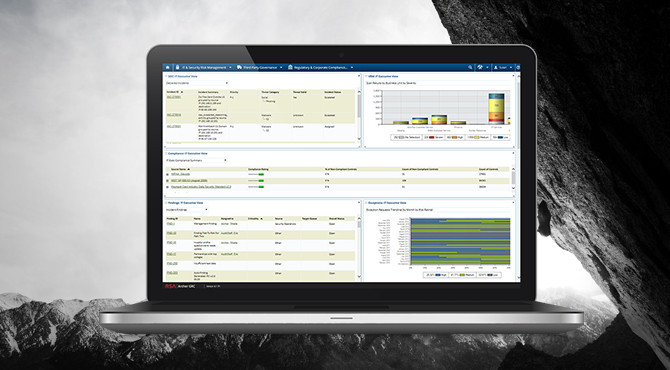The image size is (670, 370).
Task: Toggle Severe legend item in scan results chart
Action: (433, 138)
